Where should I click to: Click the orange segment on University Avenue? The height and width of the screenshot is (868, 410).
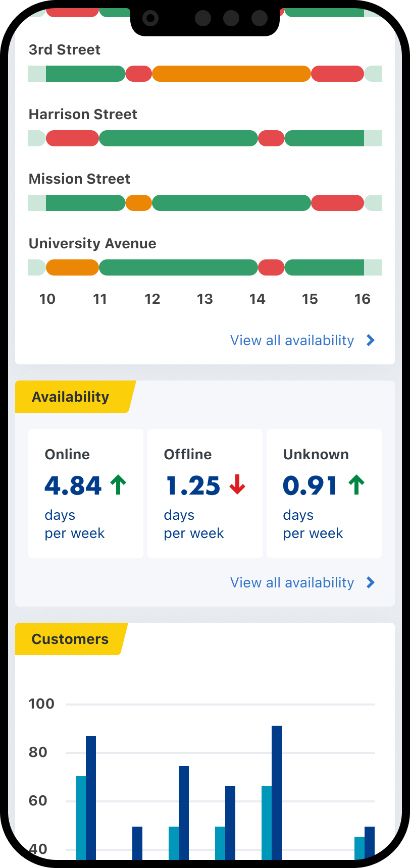point(72,267)
